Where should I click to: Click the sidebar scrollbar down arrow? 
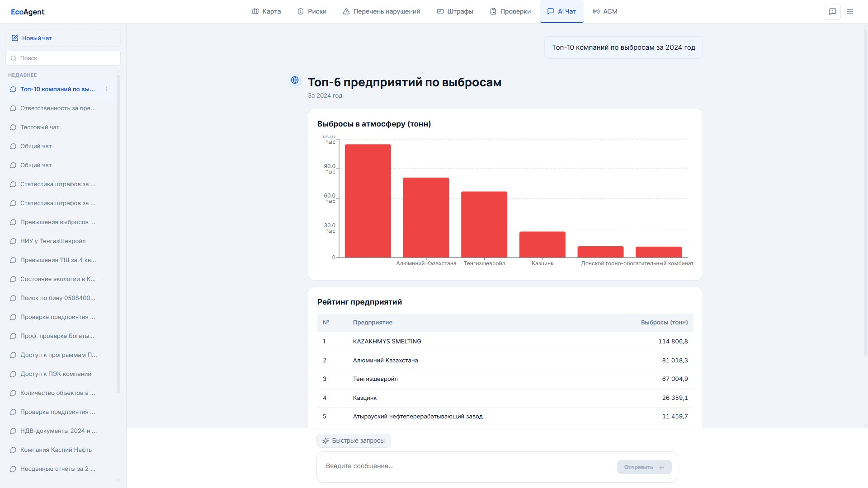click(118, 480)
